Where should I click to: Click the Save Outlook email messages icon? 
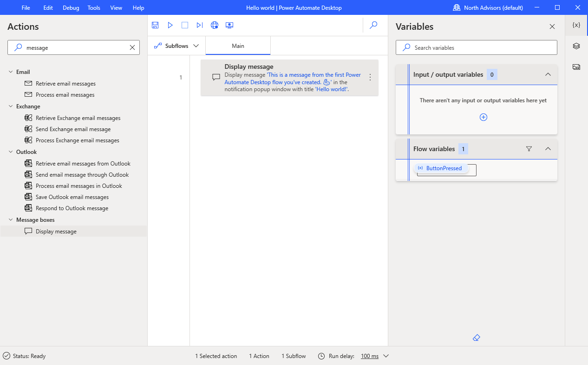(28, 197)
